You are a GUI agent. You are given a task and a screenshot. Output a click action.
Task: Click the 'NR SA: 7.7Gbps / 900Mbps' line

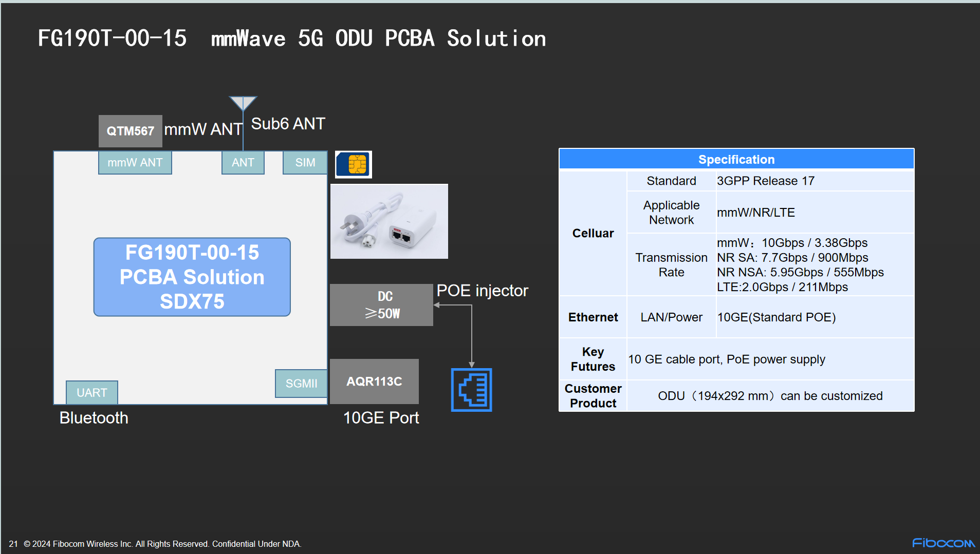pos(792,258)
